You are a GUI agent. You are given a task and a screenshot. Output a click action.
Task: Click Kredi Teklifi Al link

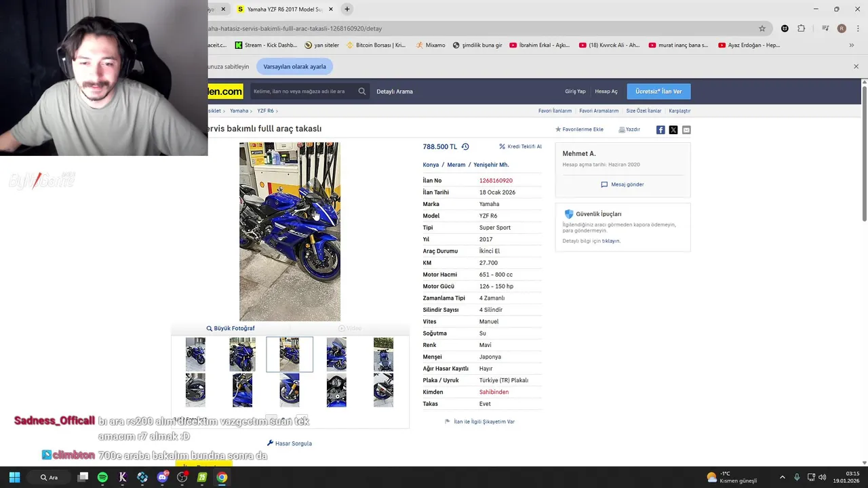pos(520,146)
